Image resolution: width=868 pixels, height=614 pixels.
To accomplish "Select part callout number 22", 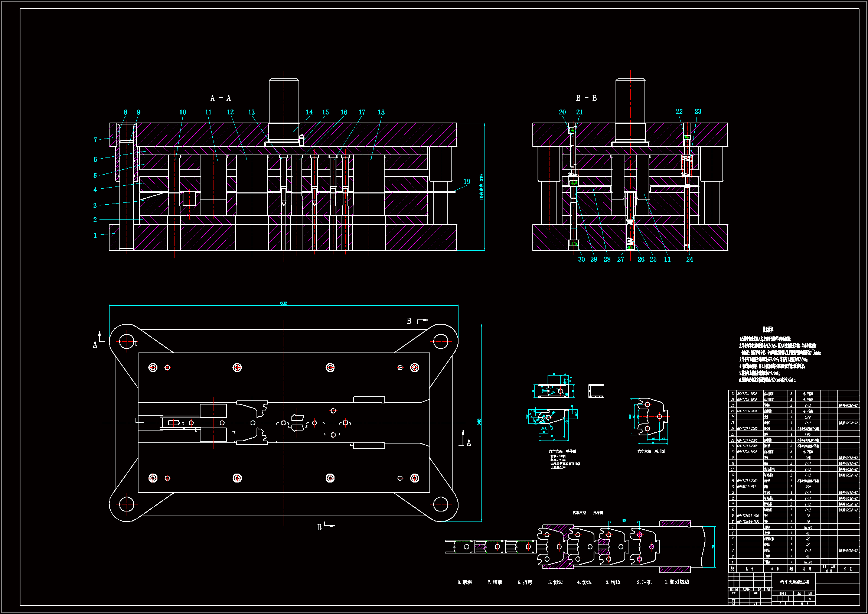I will coord(679,111).
